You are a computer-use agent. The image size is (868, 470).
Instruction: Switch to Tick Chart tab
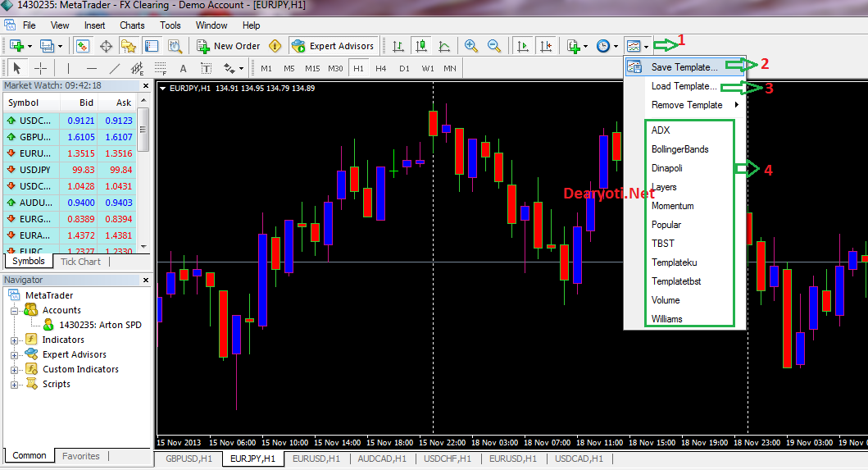click(x=81, y=262)
